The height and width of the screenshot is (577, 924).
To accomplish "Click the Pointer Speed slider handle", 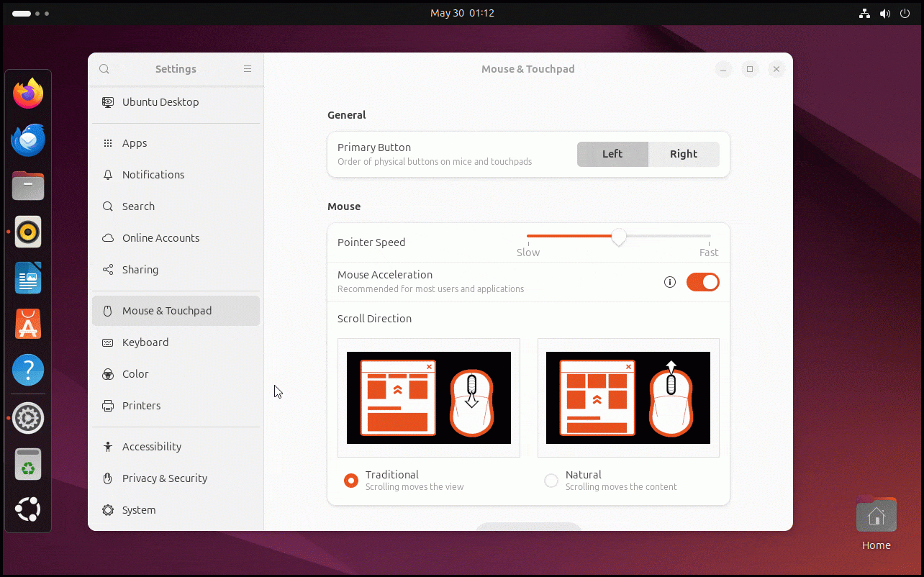I will click(618, 237).
